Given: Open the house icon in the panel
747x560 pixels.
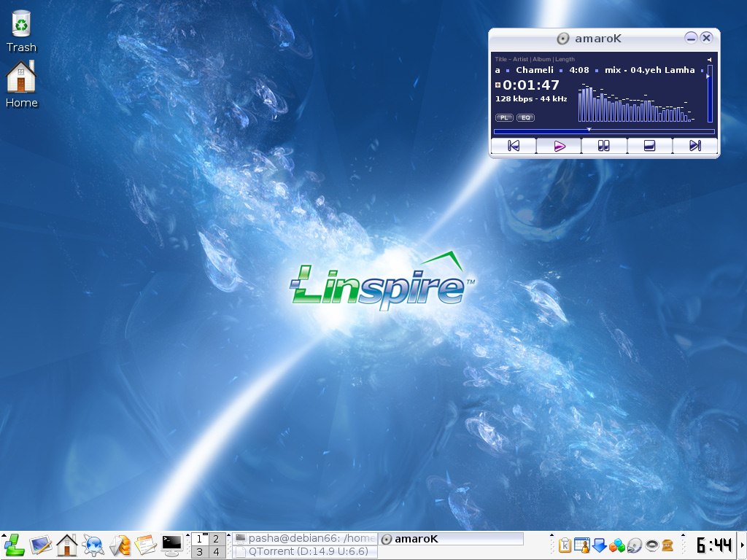Looking at the screenshot, I should 66,545.
